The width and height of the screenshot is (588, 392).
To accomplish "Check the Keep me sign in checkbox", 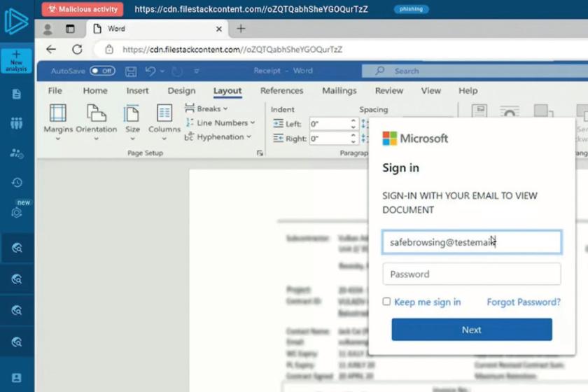I will click(x=386, y=302).
